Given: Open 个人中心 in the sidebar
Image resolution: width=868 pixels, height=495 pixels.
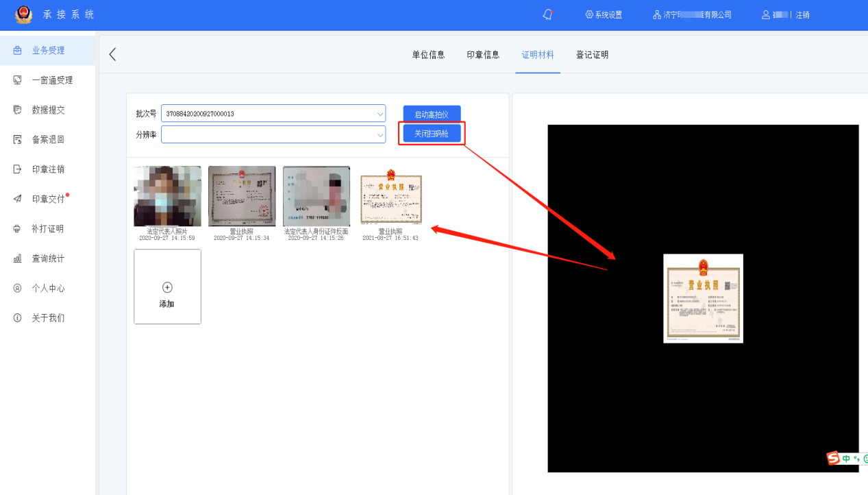Looking at the screenshot, I should 48,289.
